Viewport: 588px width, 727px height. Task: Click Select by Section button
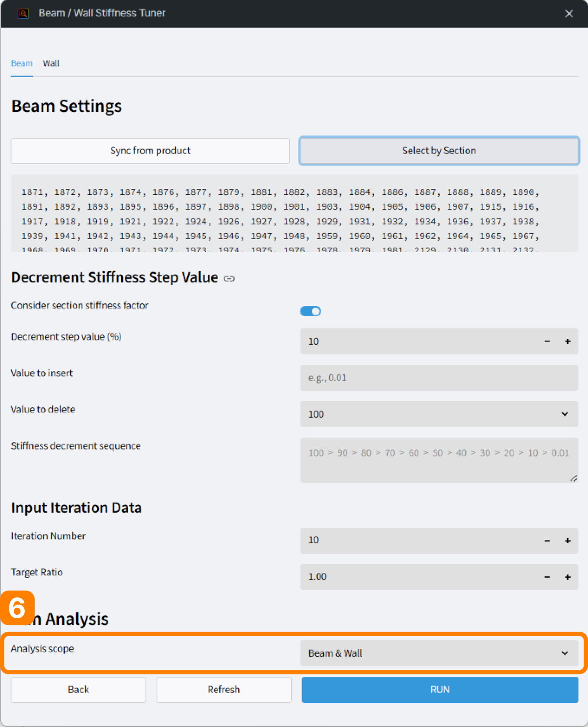click(439, 151)
